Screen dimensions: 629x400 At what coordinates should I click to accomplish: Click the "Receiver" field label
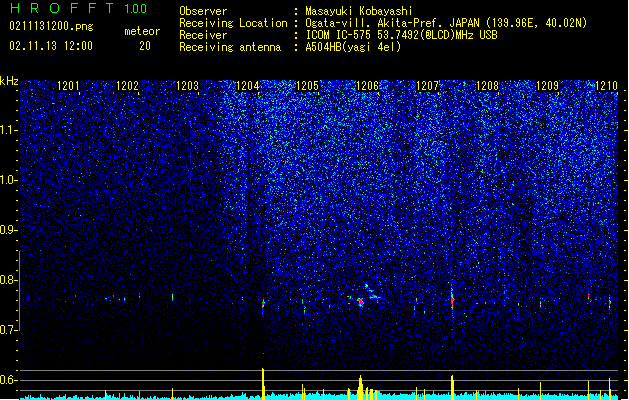(203, 35)
